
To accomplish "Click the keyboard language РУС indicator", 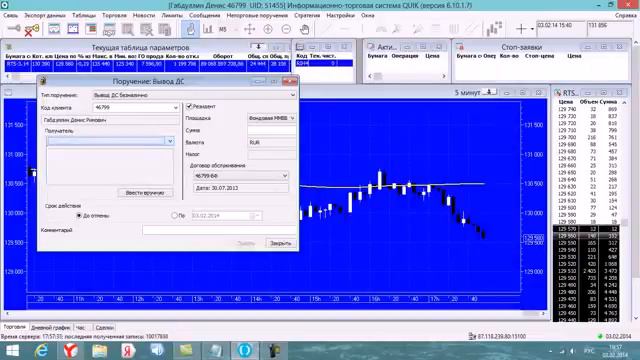I will [x=588, y=351].
